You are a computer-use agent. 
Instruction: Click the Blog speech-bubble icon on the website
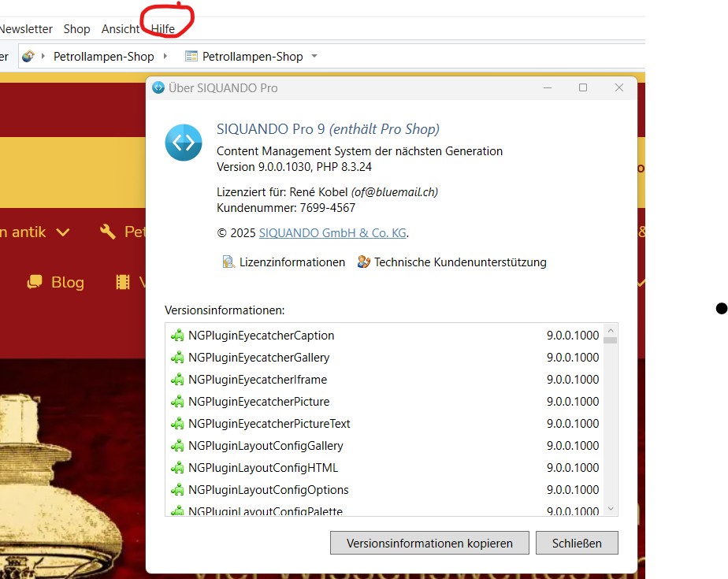pyautogui.click(x=35, y=282)
